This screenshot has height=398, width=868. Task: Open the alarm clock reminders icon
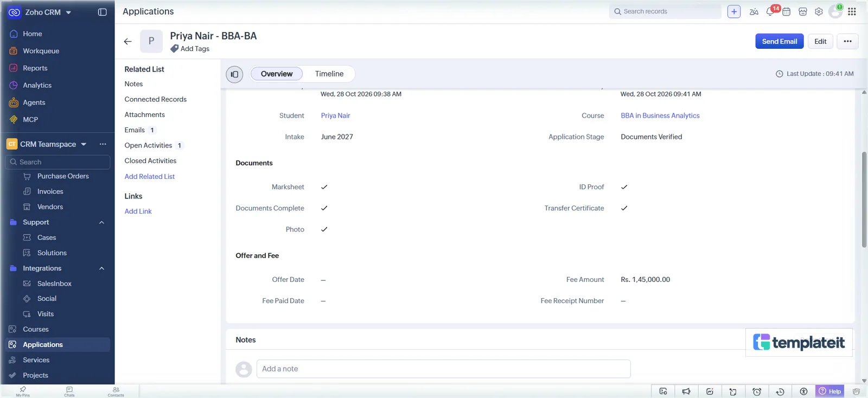tap(757, 391)
